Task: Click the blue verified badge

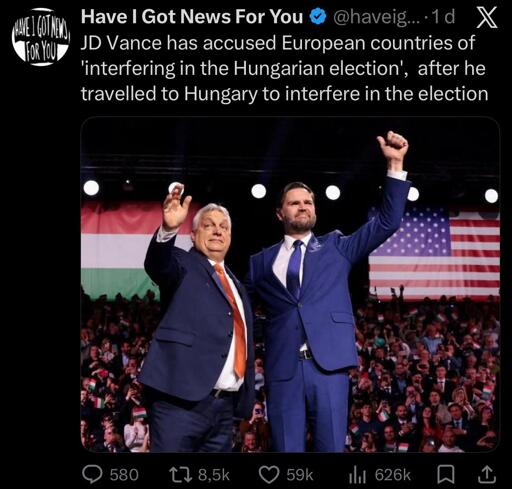Action: [x=318, y=17]
